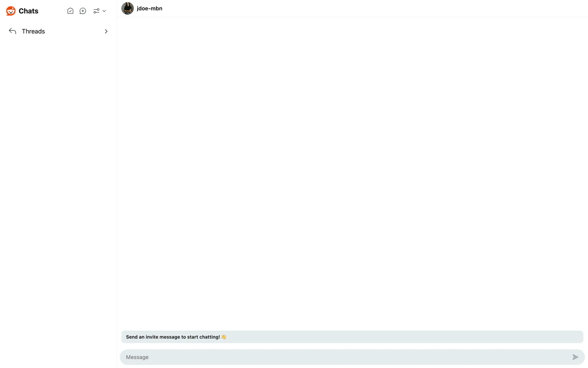Click the sidebar and conversation divider

pyautogui.click(x=116, y=184)
